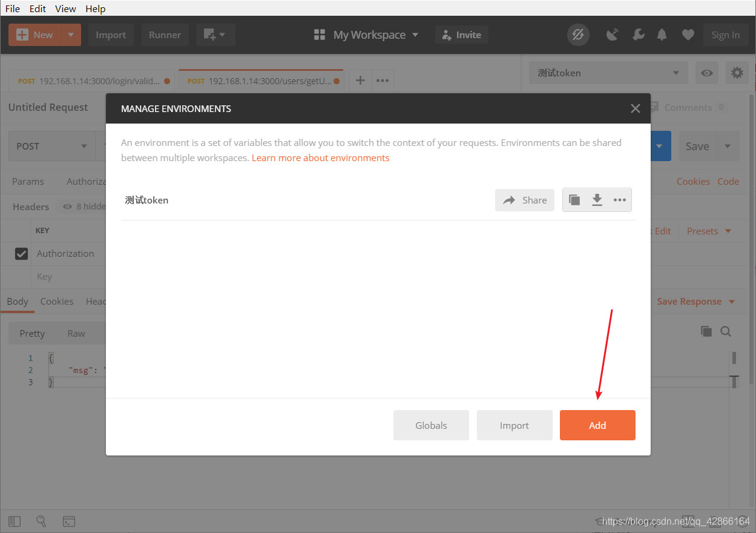Share the 测试token environment

525,200
